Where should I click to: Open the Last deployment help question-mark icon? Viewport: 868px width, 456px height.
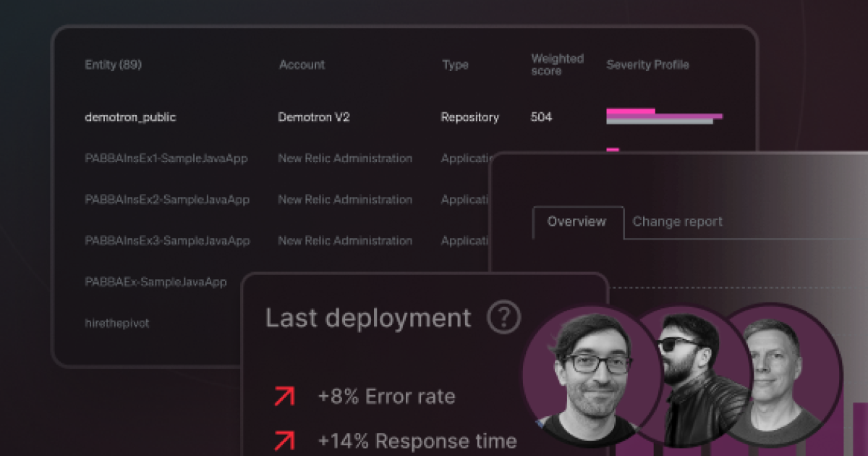pos(504,318)
